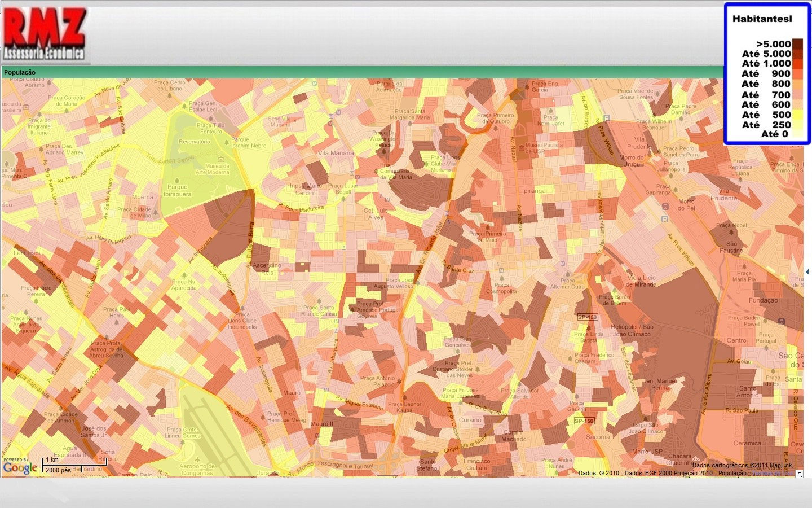The image size is (812, 508).
Task: Click the Aeroporto de Congonhas label
Action: (x=197, y=469)
